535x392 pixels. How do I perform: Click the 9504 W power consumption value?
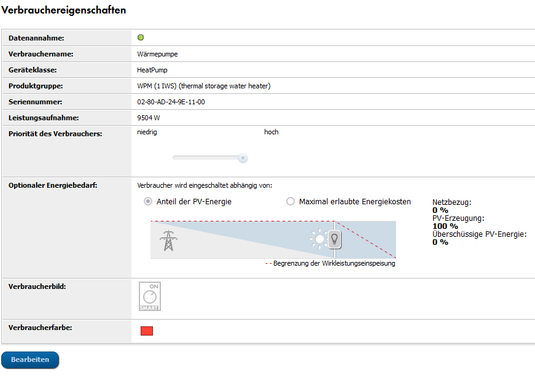(x=149, y=118)
